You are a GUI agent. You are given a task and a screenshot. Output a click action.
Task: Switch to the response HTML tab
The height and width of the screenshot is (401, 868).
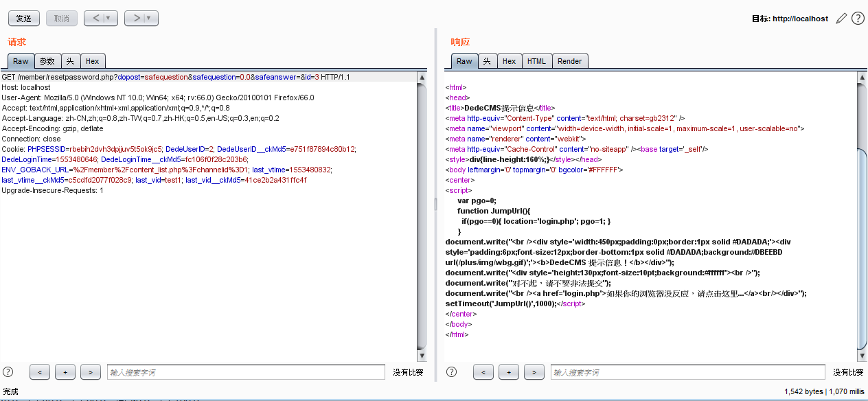pyautogui.click(x=537, y=61)
